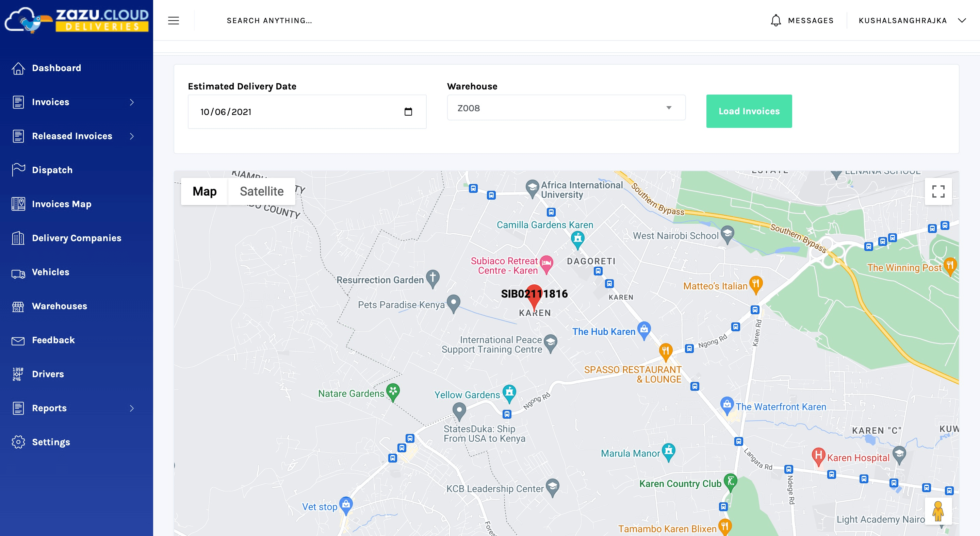Open Dispatch from sidebar menu
The width and height of the screenshot is (980, 536).
point(52,170)
